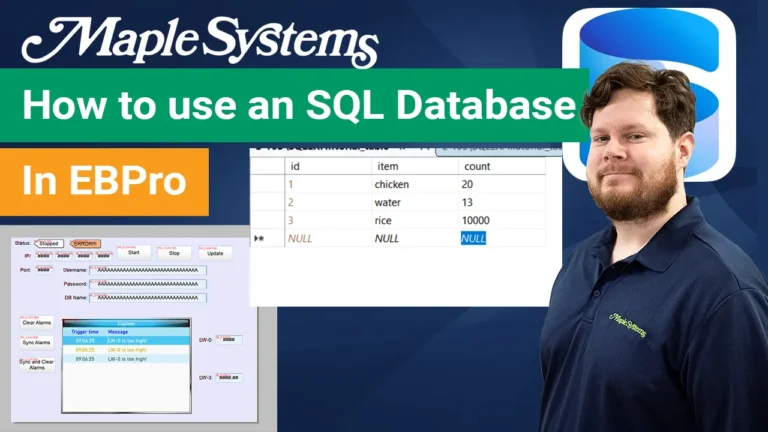Click the count cell showing 13
Image resolution: width=768 pixels, height=432 pixels.
pos(502,202)
